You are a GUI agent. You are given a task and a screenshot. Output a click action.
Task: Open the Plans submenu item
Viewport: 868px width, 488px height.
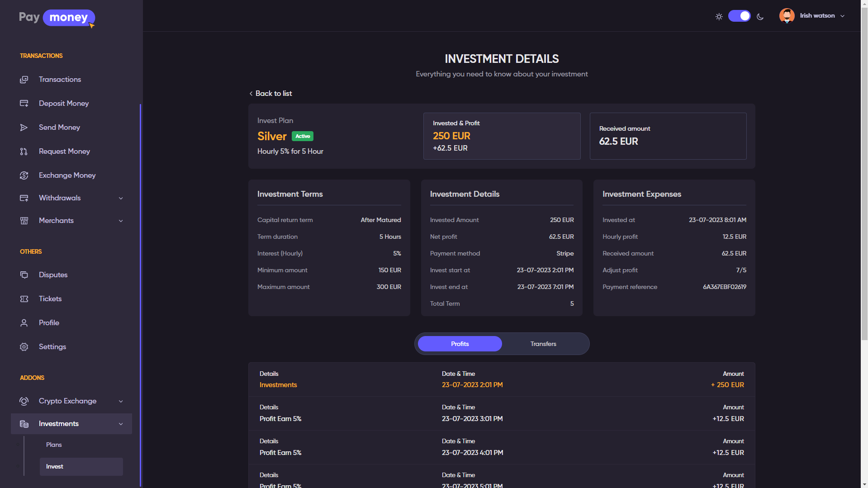click(x=54, y=445)
